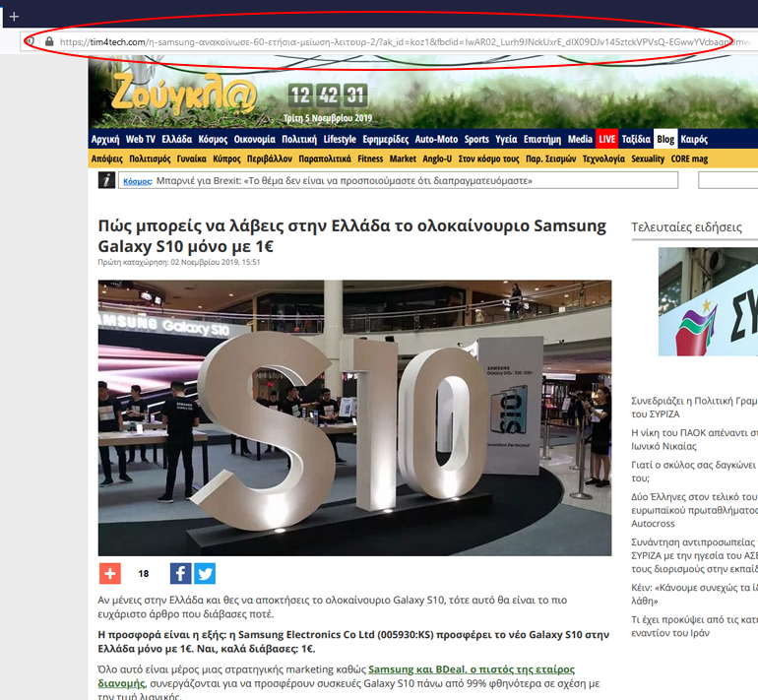This screenshot has width=758, height=700.
Task: Click the black info icon beside news ticker
Action: [106, 180]
